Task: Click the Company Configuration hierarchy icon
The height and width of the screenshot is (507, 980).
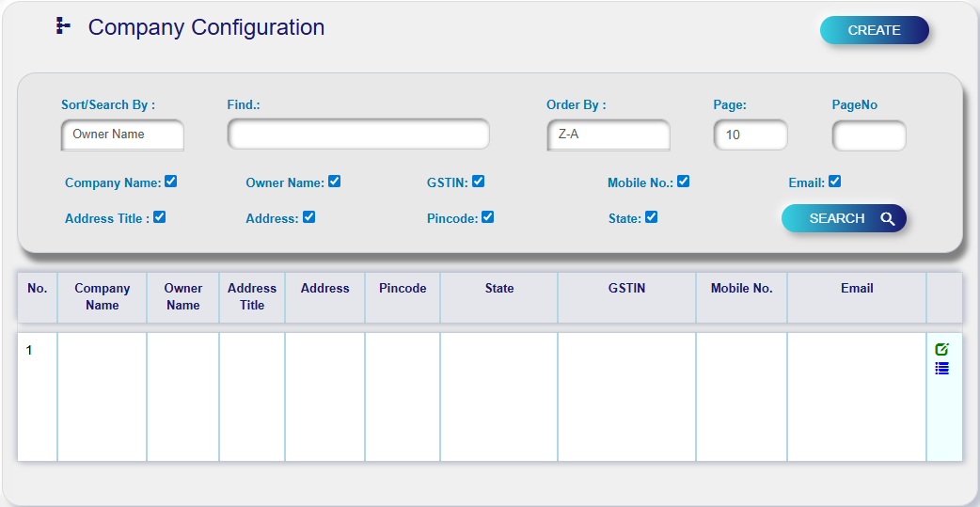Action: [63, 27]
